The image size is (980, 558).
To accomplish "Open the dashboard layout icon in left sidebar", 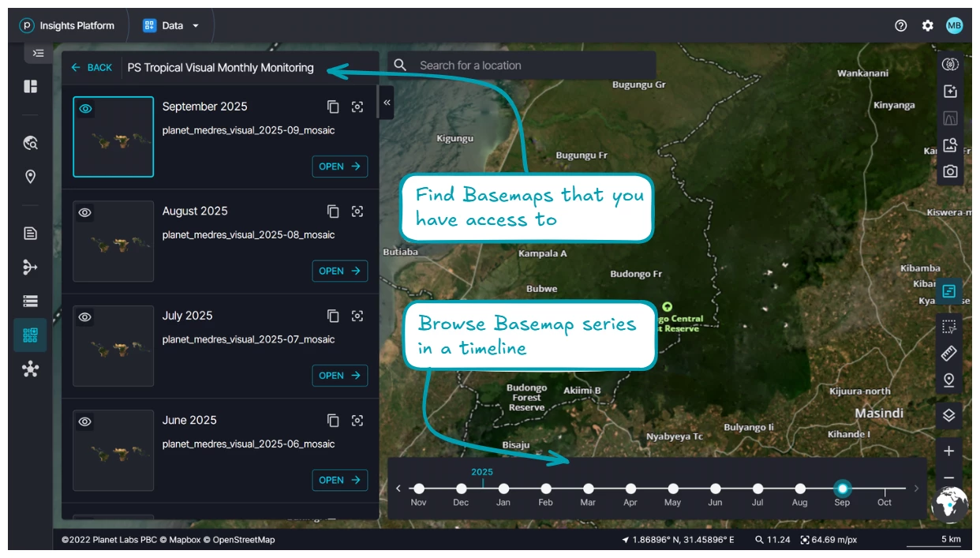I will point(31,86).
